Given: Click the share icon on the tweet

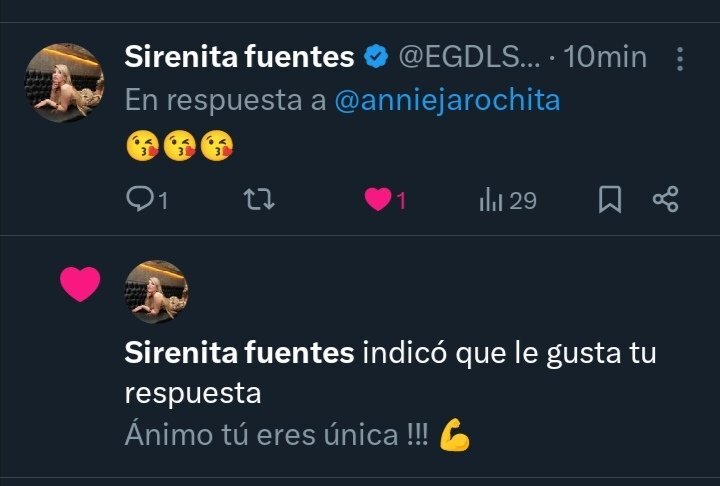Looking at the screenshot, I should 666,201.
